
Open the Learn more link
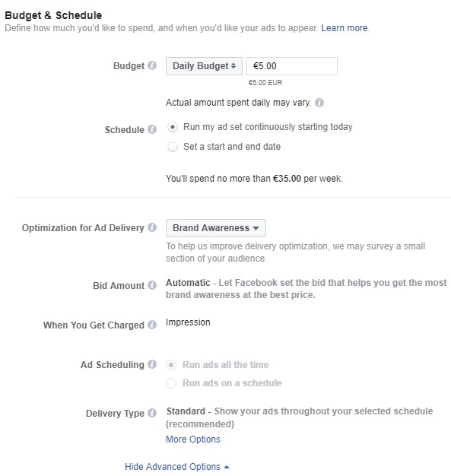click(x=345, y=28)
